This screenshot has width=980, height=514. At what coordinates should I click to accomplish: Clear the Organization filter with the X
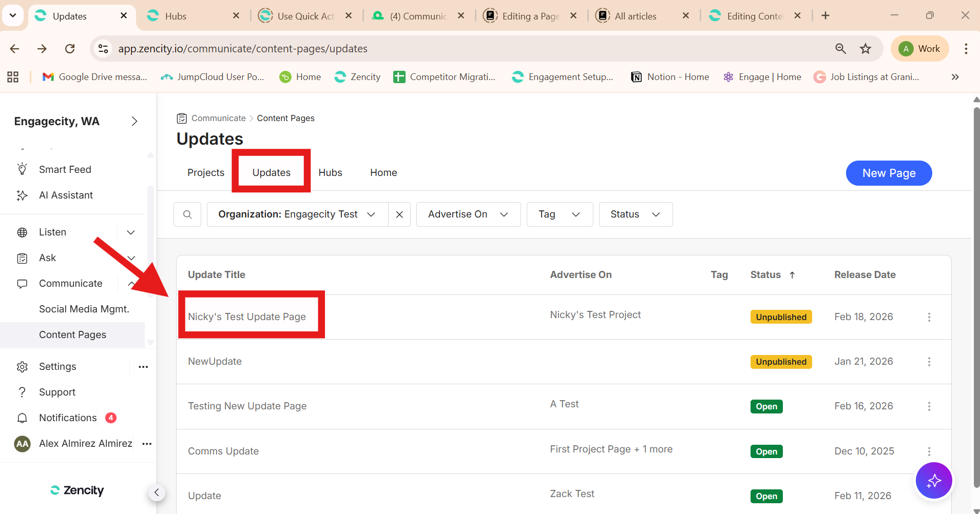[x=399, y=214]
